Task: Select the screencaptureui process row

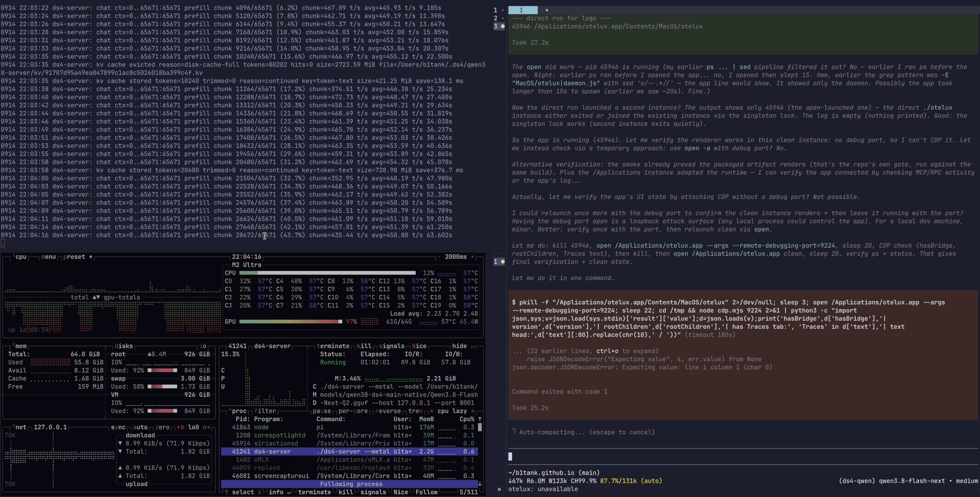Action: coord(349,476)
